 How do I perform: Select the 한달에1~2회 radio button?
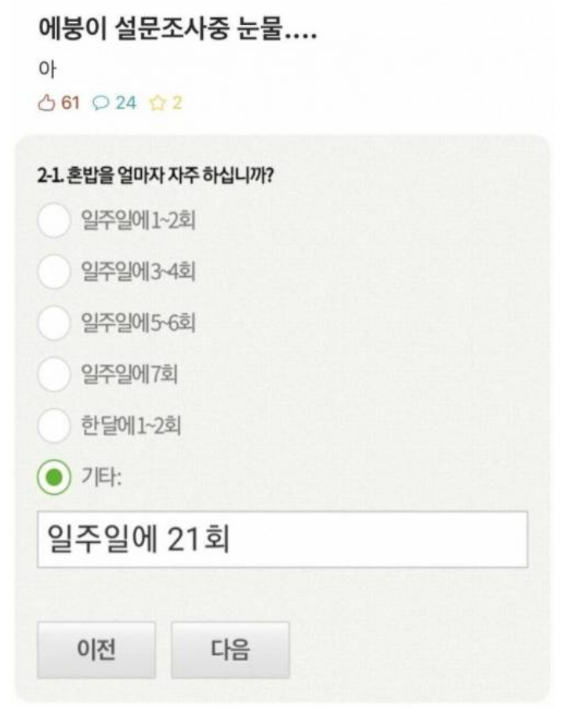pyautogui.click(x=54, y=426)
